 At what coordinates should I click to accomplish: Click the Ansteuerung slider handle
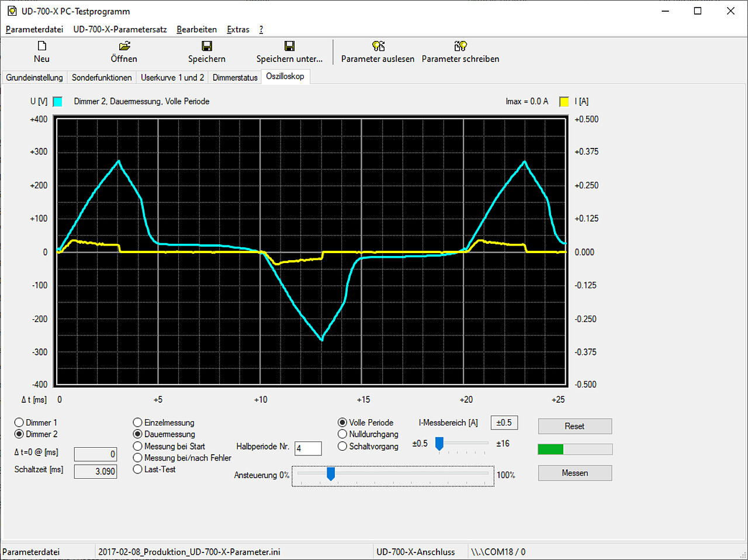point(331,473)
